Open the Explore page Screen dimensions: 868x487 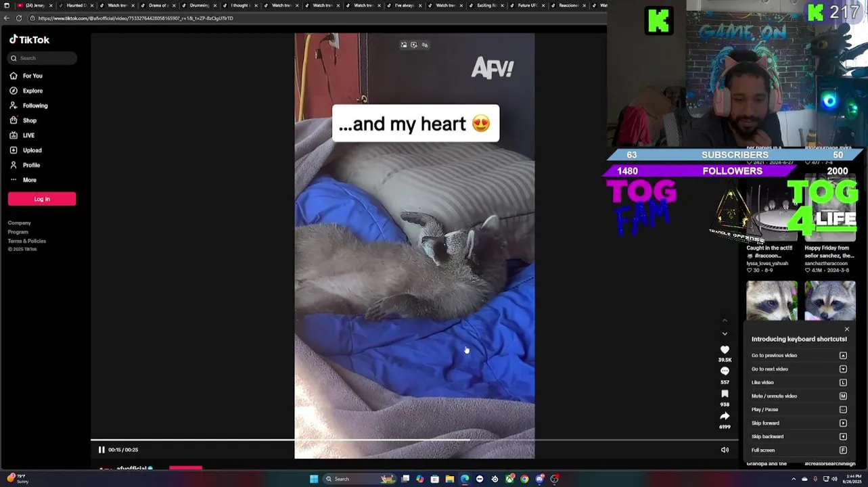(x=26, y=91)
